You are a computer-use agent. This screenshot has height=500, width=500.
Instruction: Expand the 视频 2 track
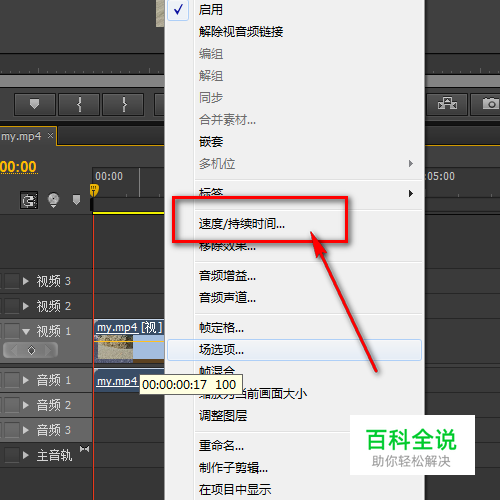26,306
